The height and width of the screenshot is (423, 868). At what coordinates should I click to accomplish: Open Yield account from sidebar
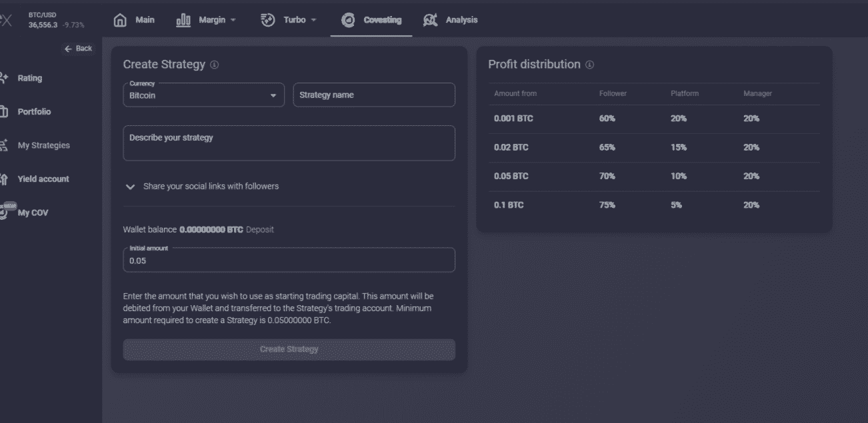tap(43, 179)
